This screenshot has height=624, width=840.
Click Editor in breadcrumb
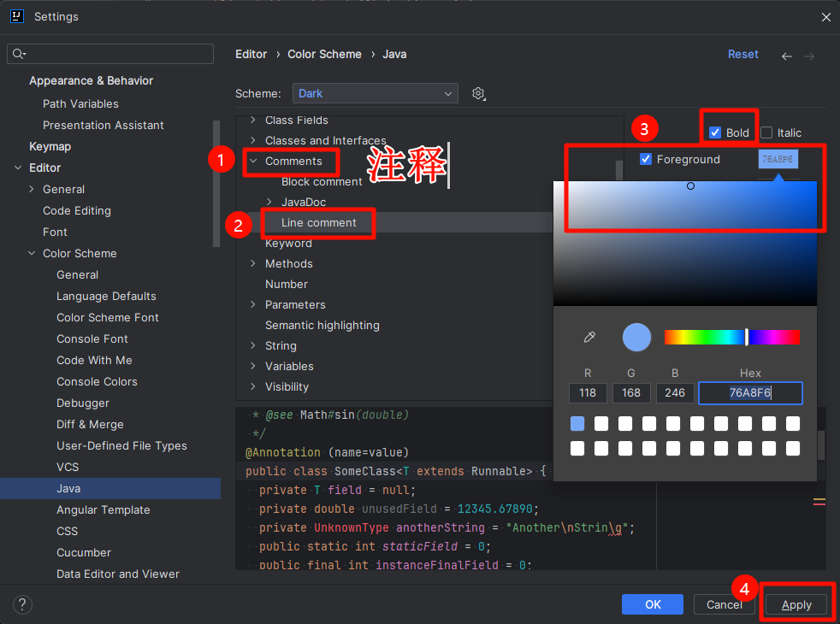point(251,54)
